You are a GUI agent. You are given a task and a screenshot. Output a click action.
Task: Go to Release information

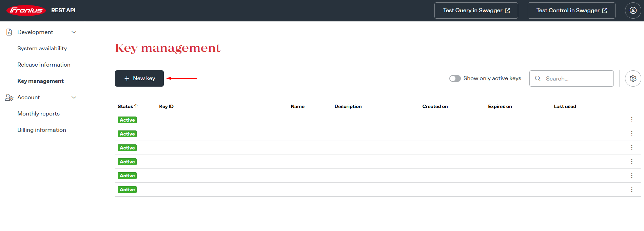[44, 65]
